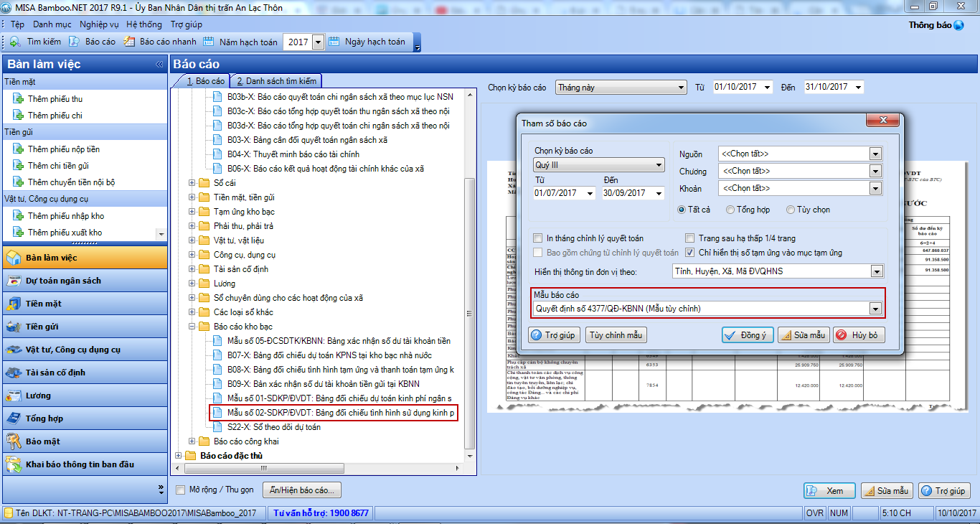The width and height of the screenshot is (980, 524).
Task: Select Tài sản cố định sidebar module
Action: [x=55, y=373]
